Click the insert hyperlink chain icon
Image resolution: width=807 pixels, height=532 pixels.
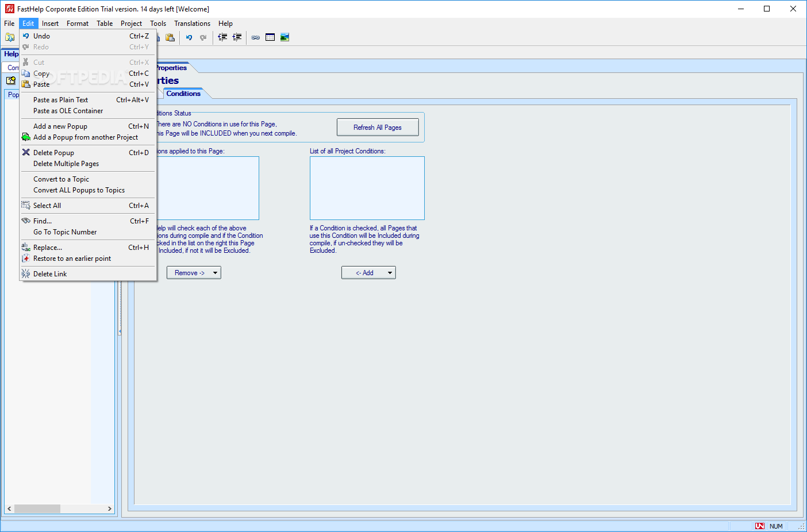pos(256,37)
